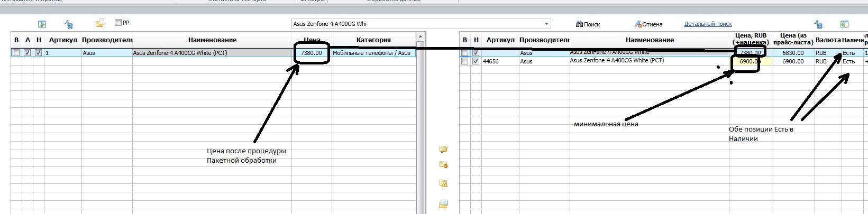Screen dimensions: 868x214
Task: Click the folder with pencil icon
Action: (x=444, y=150)
